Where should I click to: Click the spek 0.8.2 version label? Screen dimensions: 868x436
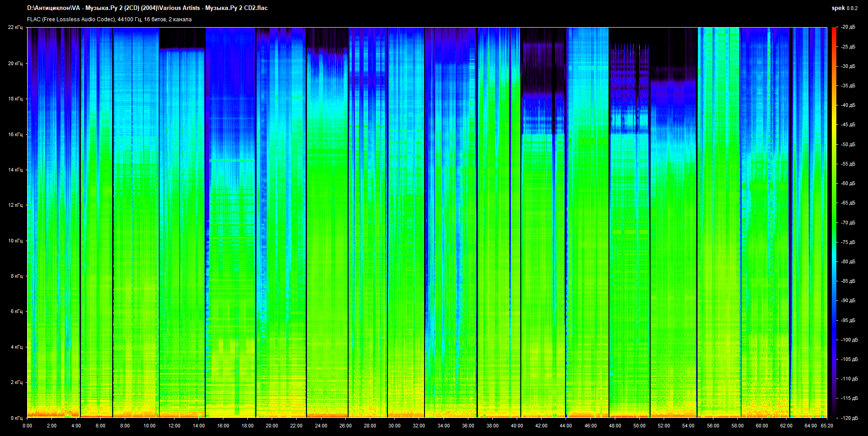[844, 8]
